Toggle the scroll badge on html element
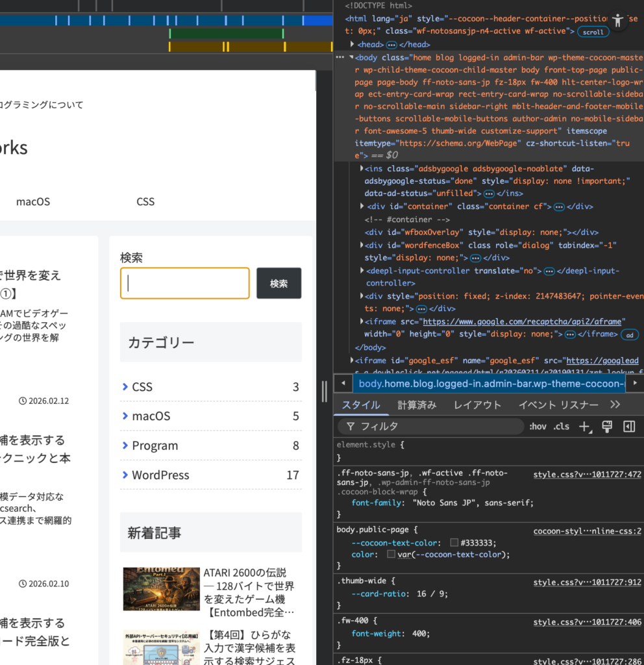644x665 pixels. pos(592,32)
